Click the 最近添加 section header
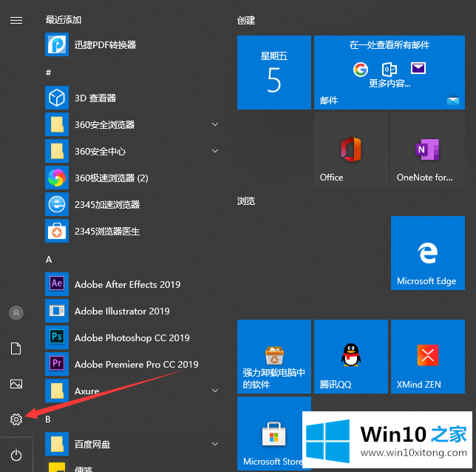Screen dimensions: 476x472 [64, 20]
